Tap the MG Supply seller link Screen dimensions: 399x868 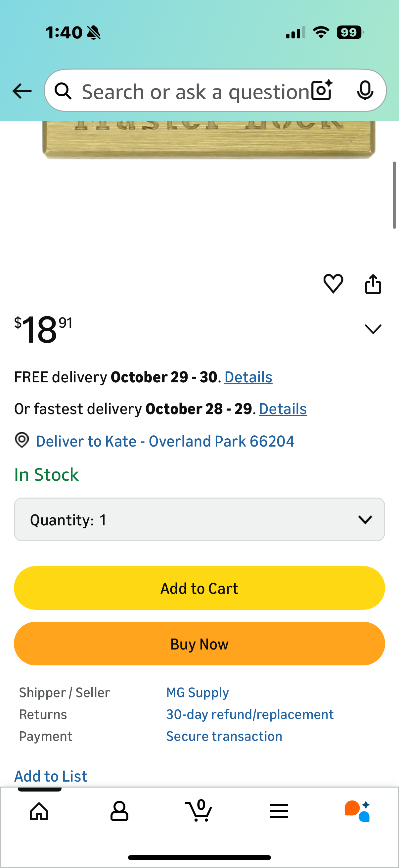click(x=198, y=693)
